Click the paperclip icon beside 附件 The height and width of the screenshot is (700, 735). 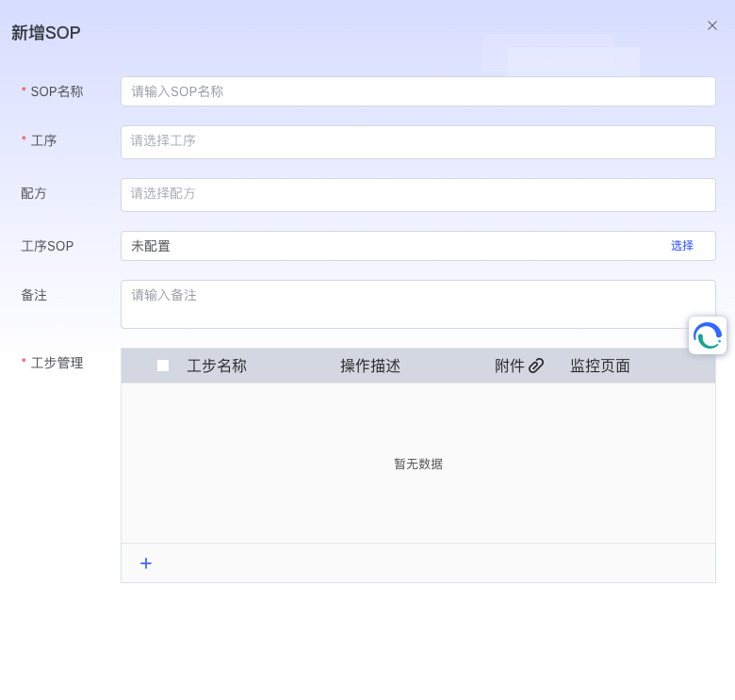(x=536, y=366)
